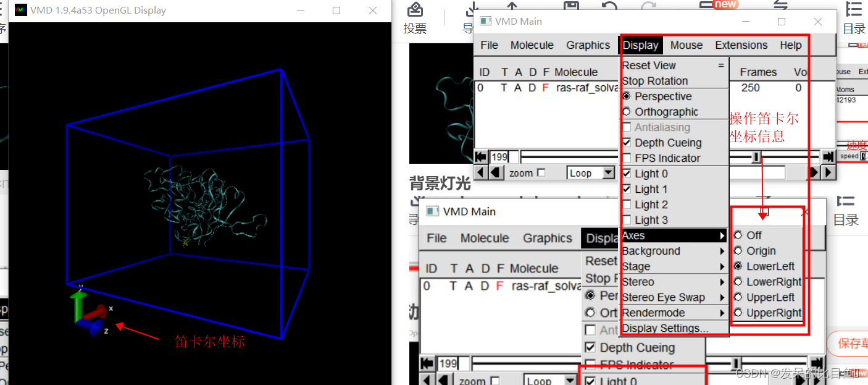Open the Mouse menu
Viewport: 868px width, 385px height.
pos(686,45)
